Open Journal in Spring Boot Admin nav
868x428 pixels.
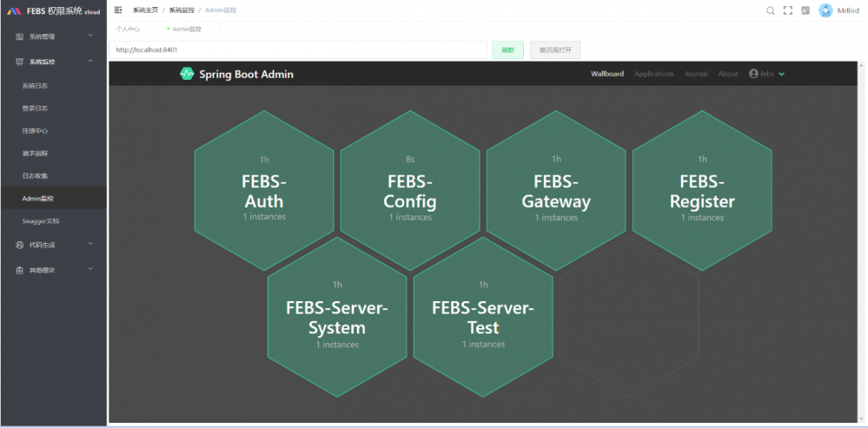pyautogui.click(x=696, y=74)
